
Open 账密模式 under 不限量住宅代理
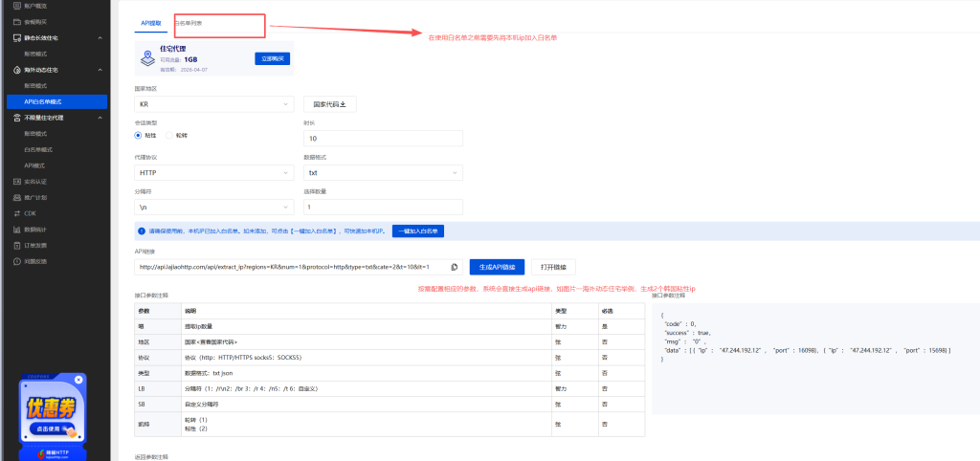click(35, 134)
